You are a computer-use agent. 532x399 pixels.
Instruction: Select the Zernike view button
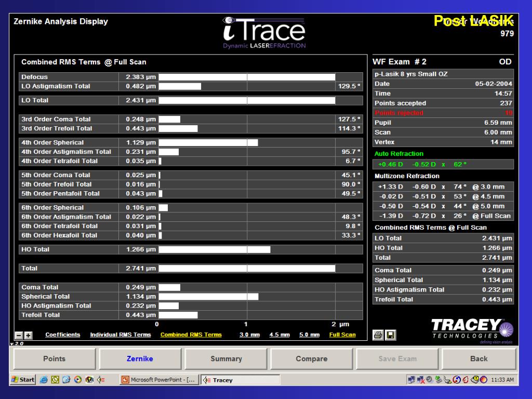[x=140, y=358]
